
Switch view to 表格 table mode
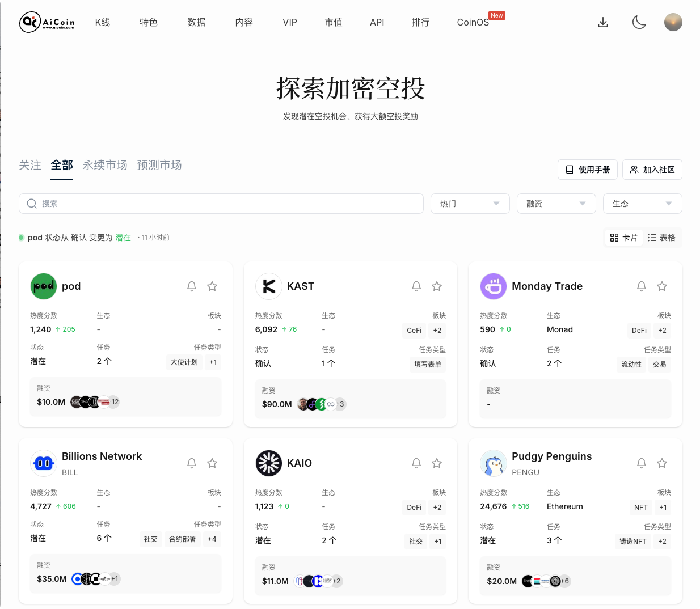[662, 238]
